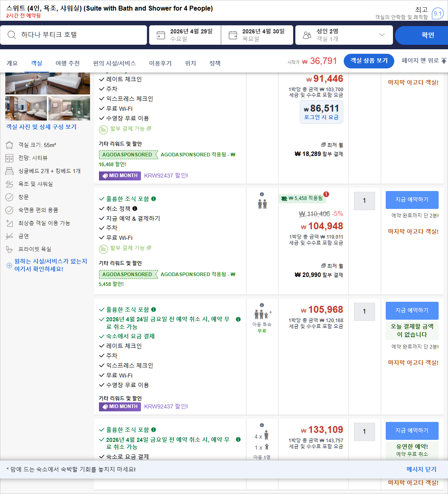
Task: Click the sleep amenities check icon
Action: [9, 210]
